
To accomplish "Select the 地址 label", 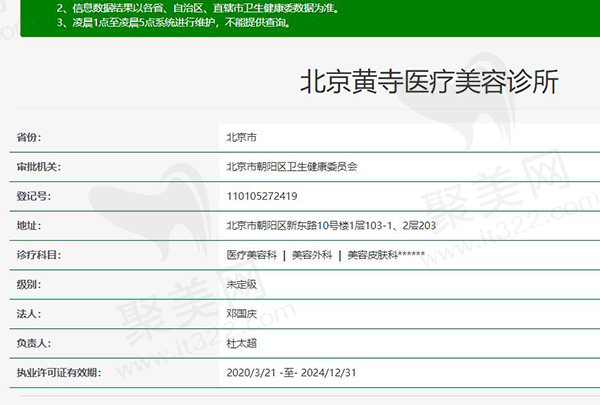I will pyautogui.click(x=29, y=225).
